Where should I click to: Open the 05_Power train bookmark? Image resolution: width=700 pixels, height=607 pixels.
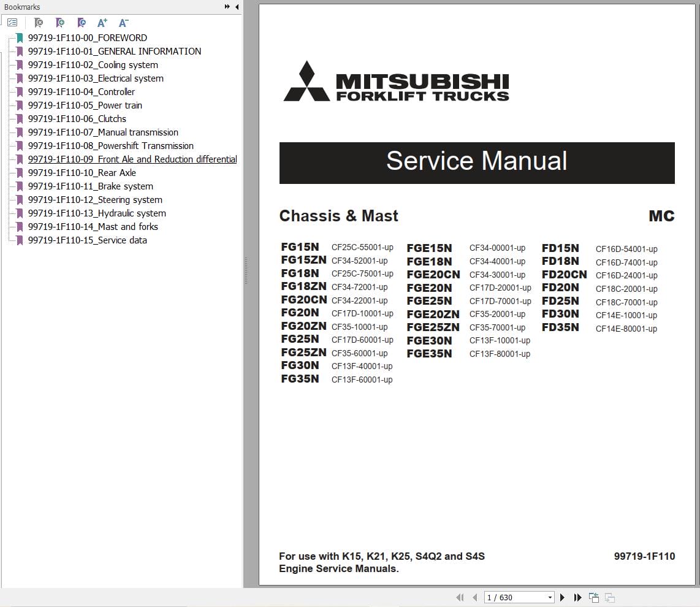coord(85,105)
